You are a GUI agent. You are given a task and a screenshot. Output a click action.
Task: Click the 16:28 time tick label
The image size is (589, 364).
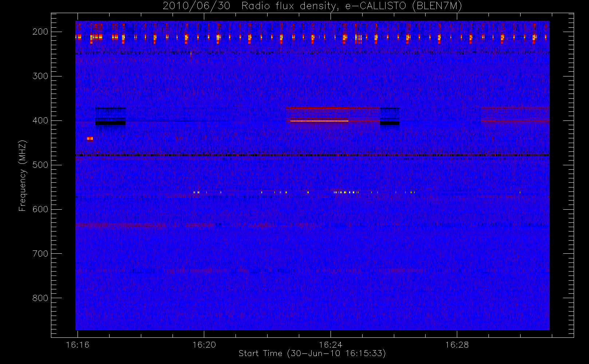coord(457,345)
